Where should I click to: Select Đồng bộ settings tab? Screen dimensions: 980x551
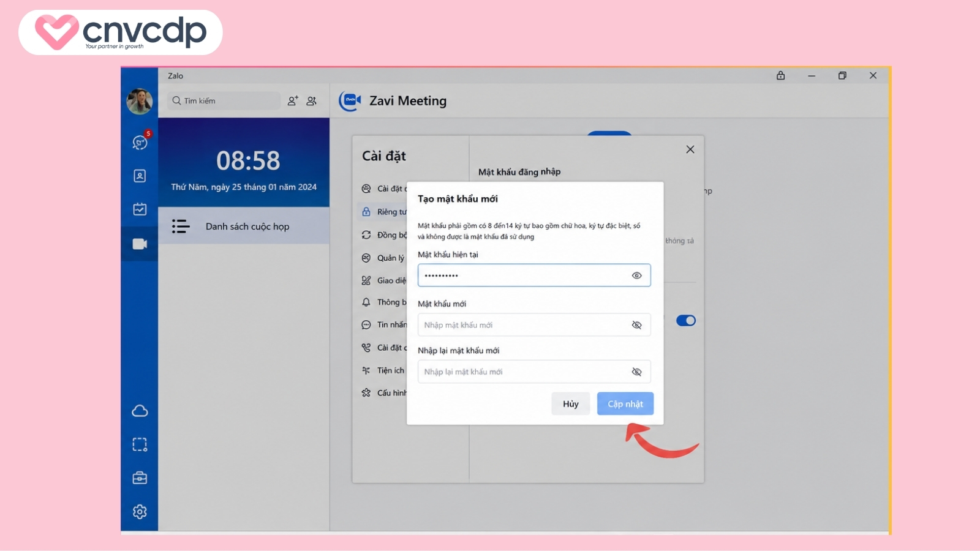pos(383,235)
